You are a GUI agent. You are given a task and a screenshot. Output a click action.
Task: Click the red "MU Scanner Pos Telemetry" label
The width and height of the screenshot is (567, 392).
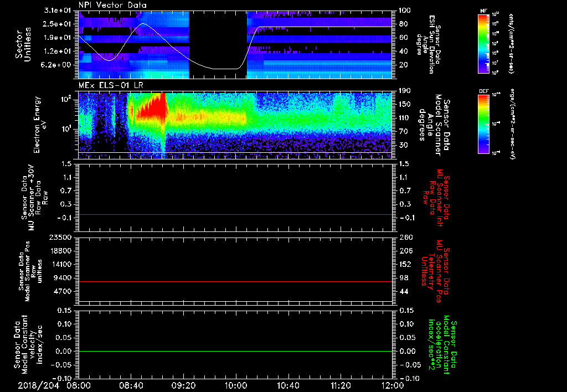[x=435, y=271]
